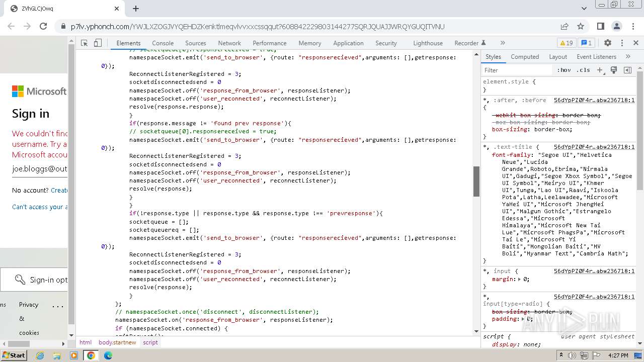Viewport: 644px width, 362px height.
Task: Click the 19 warnings badge
Action: (x=566, y=43)
